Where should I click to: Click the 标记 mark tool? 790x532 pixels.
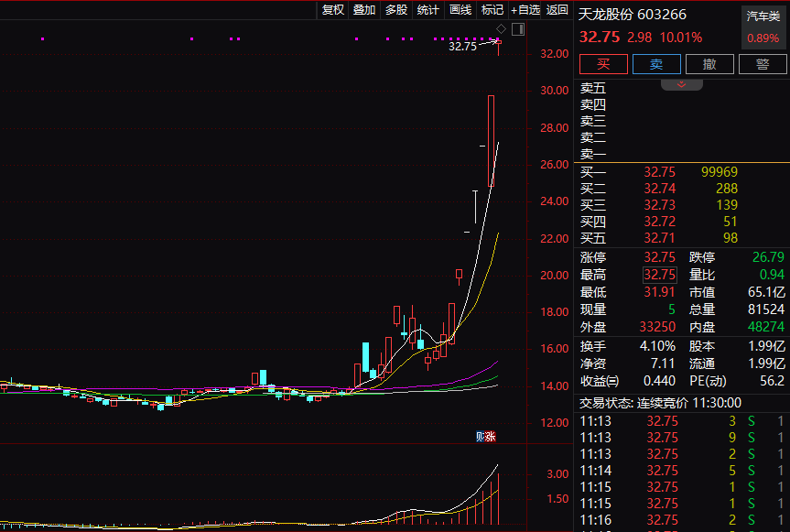point(492,10)
